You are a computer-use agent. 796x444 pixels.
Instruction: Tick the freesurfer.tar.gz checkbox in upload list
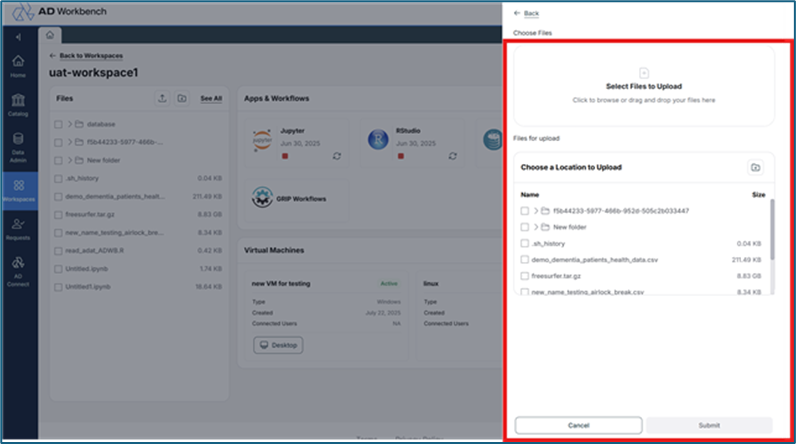coord(525,275)
